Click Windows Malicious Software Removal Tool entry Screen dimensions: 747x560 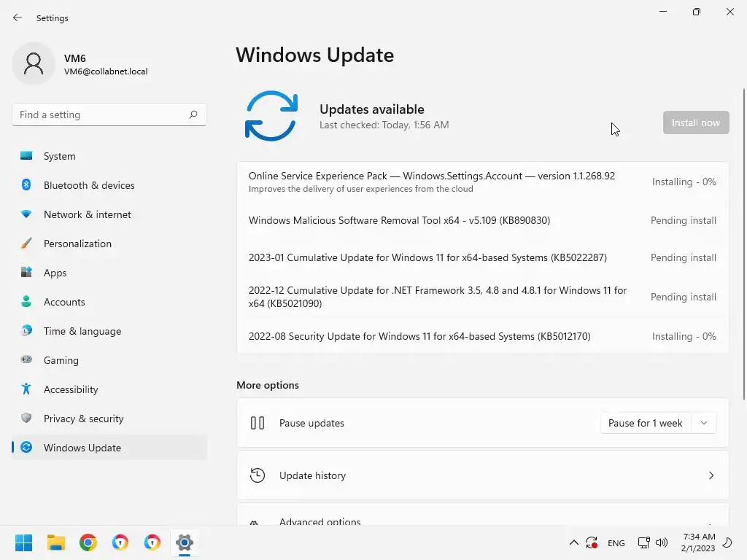click(x=483, y=220)
